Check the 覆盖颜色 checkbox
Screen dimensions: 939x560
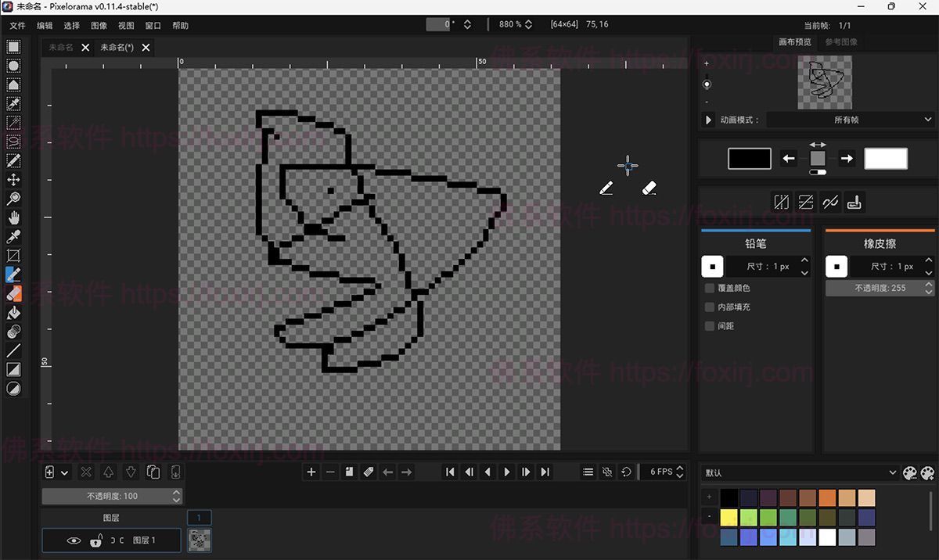(x=710, y=289)
